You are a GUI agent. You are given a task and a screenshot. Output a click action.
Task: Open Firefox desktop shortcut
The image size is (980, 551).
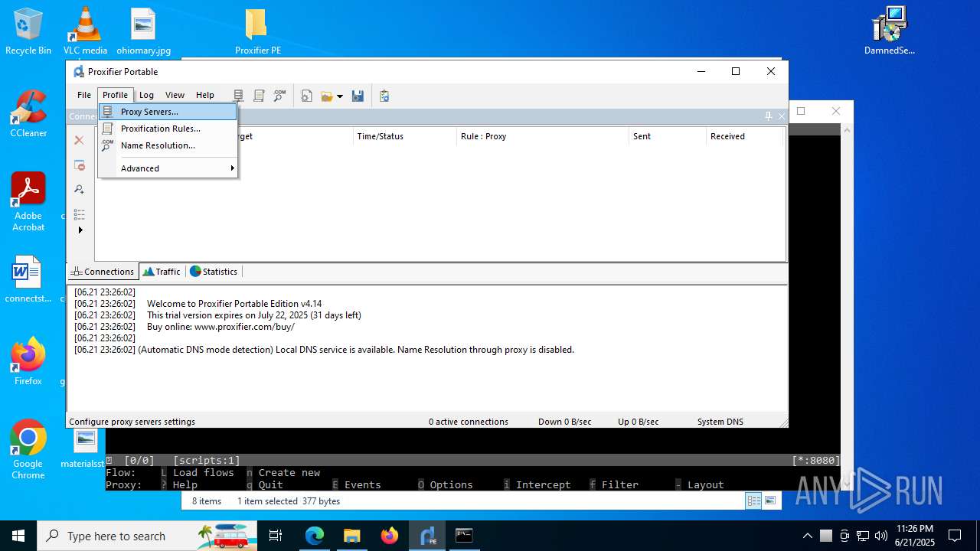pyautogui.click(x=28, y=362)
